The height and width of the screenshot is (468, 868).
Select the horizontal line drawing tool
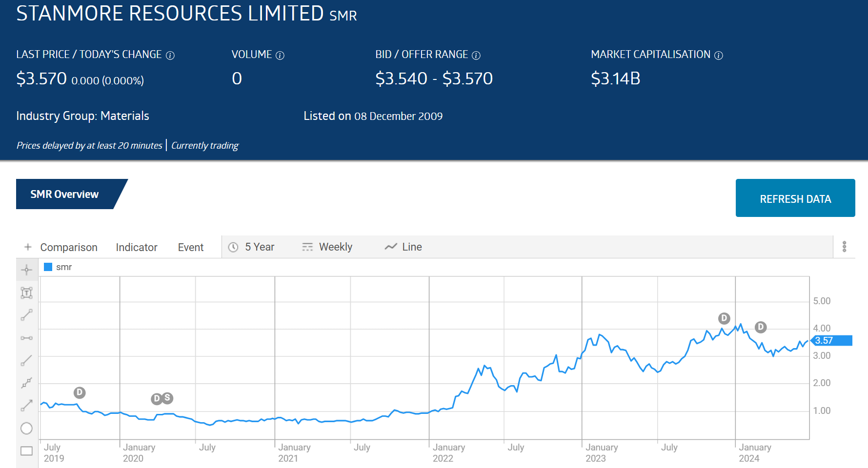[x=27, y=338]
